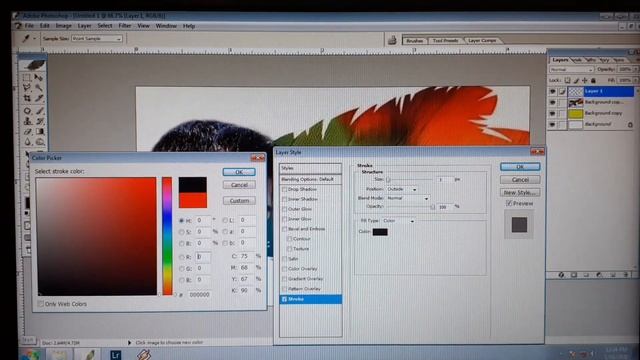640x360 pixels.
Task: Select the Move tool
Action: (x=39, y=78)
